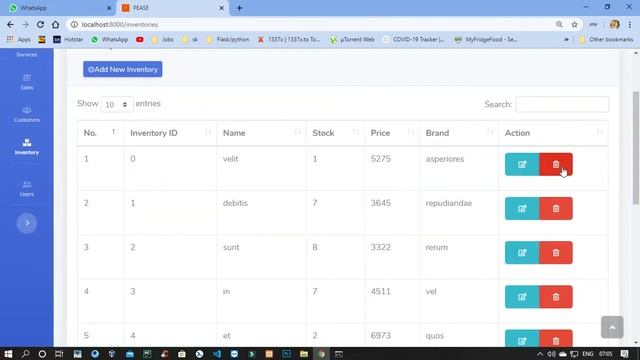
Task: Open Windows taskbar search
Action: tap(25, 354)
